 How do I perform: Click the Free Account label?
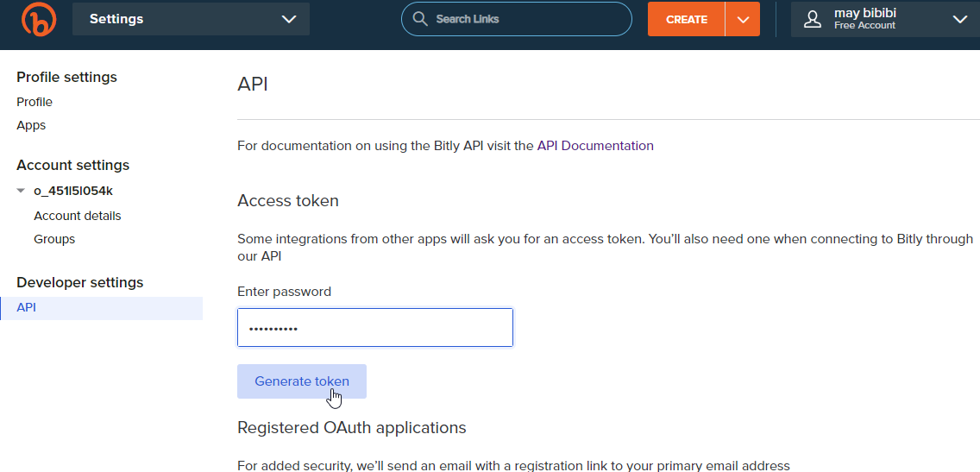864,26
